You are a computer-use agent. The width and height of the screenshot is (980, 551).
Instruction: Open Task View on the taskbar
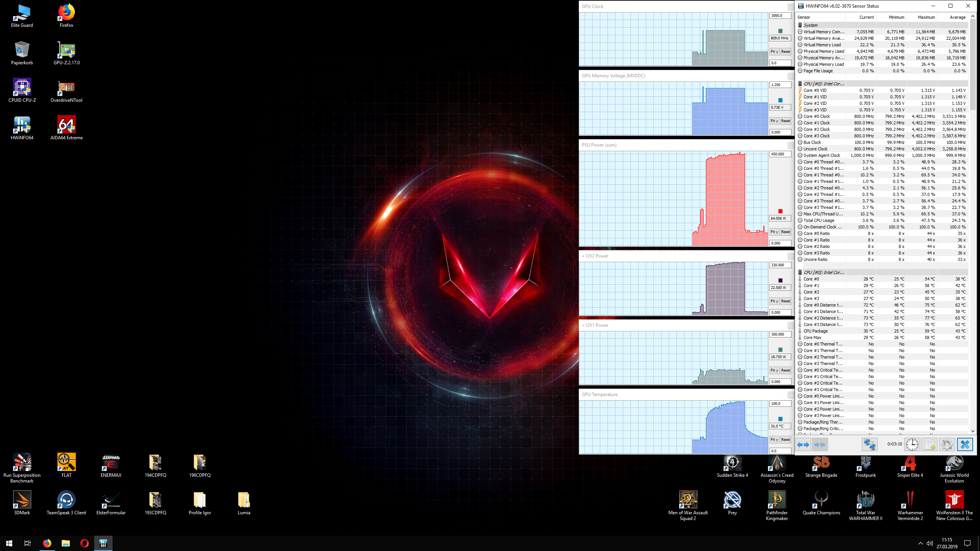click(x=28, y=543)
